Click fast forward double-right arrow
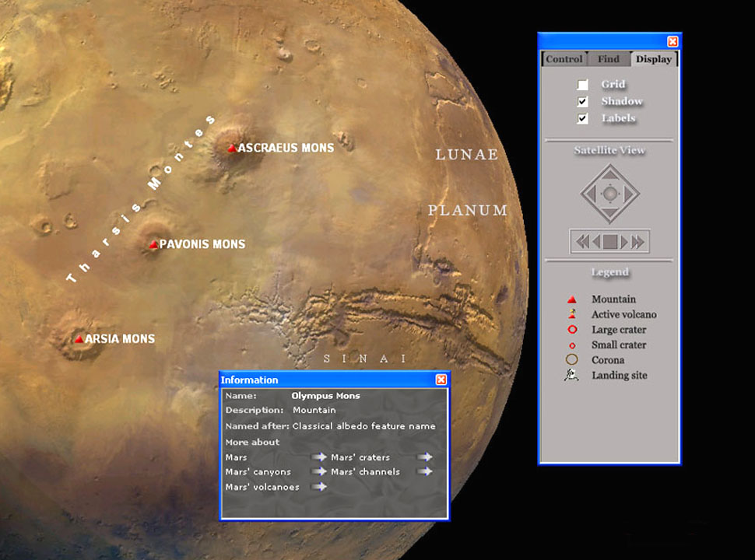 (x=637, y=242)
